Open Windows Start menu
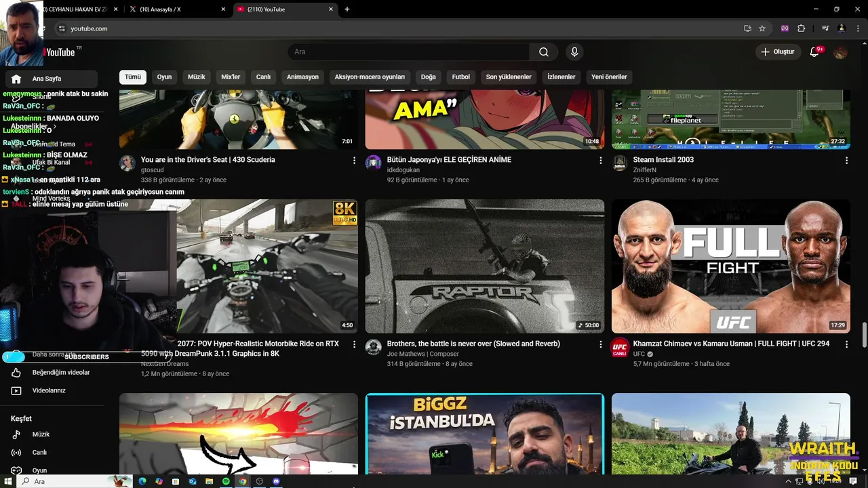Viewport: 868px width, 488px height. (x=9, y=481)
